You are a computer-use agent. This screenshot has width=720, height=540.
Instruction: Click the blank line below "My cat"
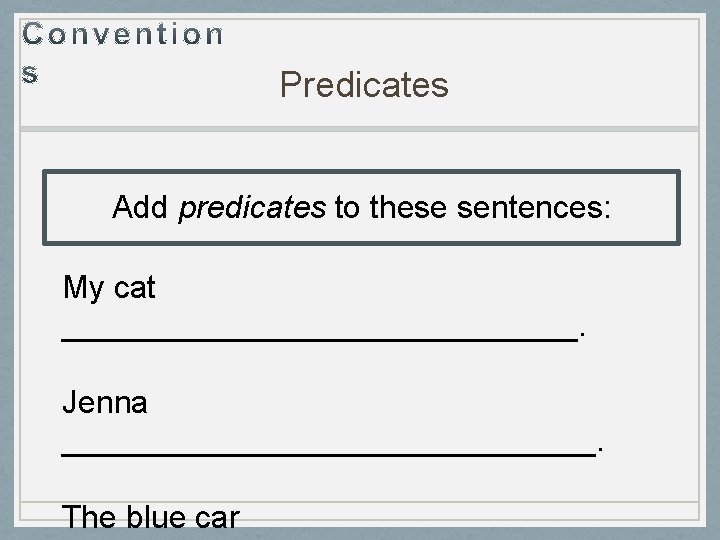coord(320,339)
